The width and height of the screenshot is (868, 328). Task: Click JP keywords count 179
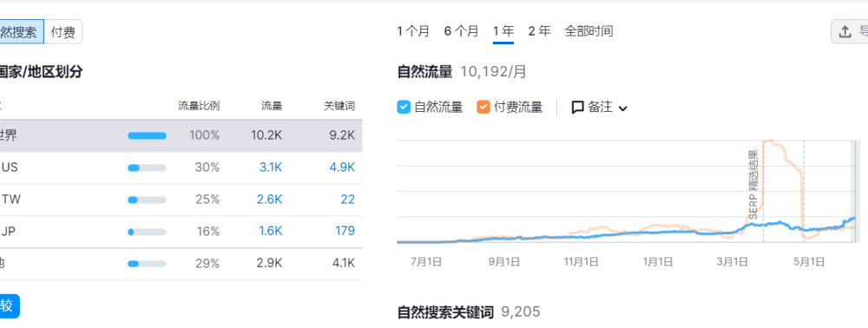345,231
